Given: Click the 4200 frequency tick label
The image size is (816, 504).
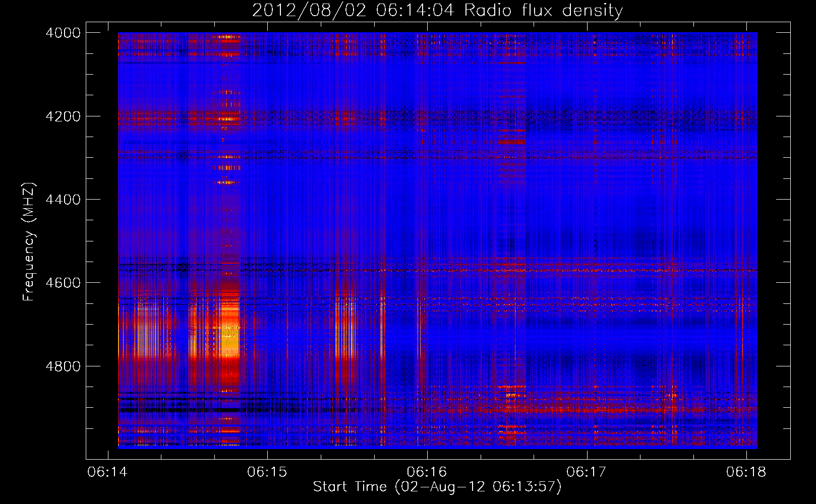Looking at the screenshot, I should 63,116.
